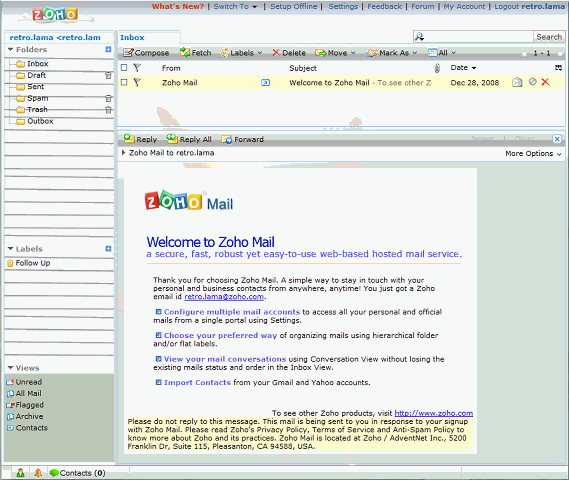Open the Inbox folder
Screen dimensions: 569x480
click(x=32, y=64)
